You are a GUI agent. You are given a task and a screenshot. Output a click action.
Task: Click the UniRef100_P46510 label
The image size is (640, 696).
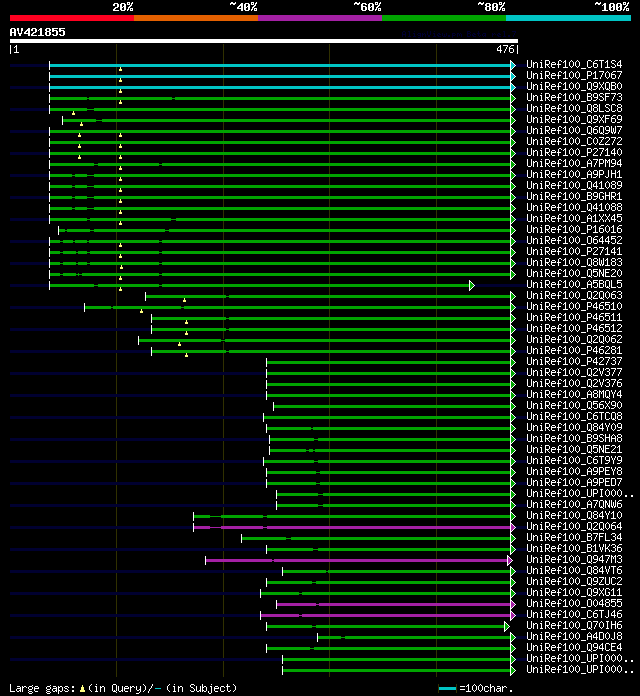574,307
